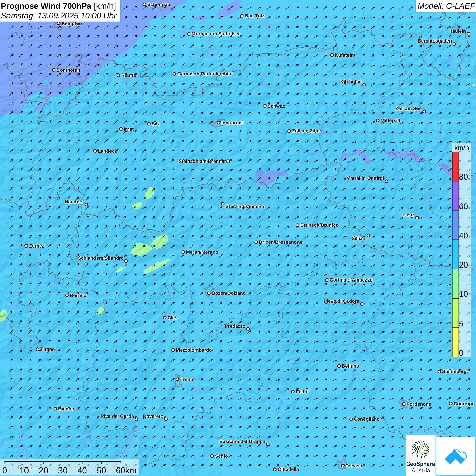The height and width of the screenshot is (476, 476).
Task: Select the purple legend color band
Action: pos(455,196)
